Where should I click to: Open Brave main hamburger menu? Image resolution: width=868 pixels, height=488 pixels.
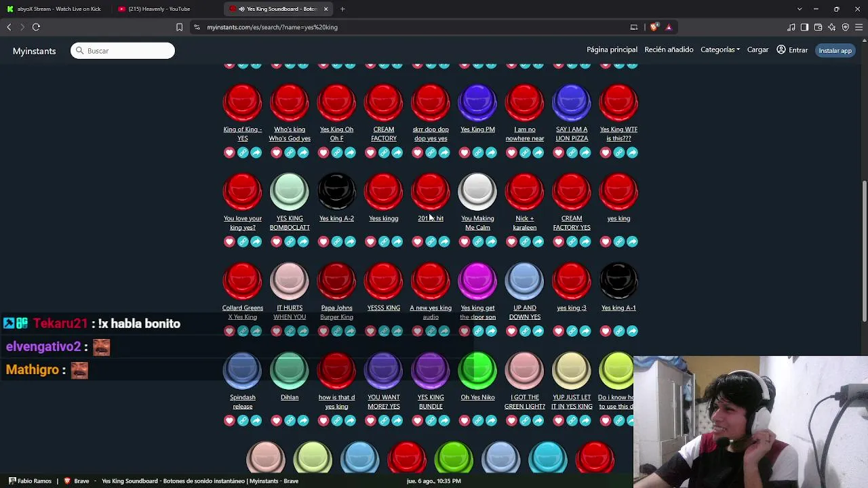(x=859, y=27)
